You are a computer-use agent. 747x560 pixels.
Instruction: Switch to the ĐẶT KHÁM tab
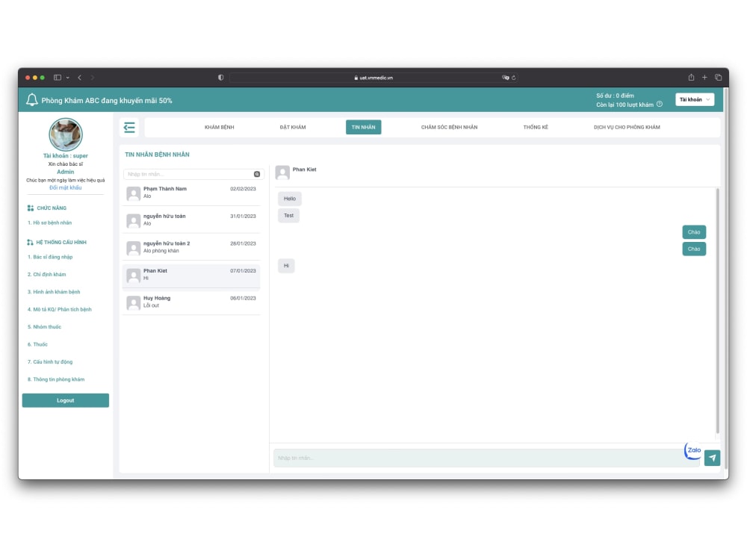[x=293, y=127]
